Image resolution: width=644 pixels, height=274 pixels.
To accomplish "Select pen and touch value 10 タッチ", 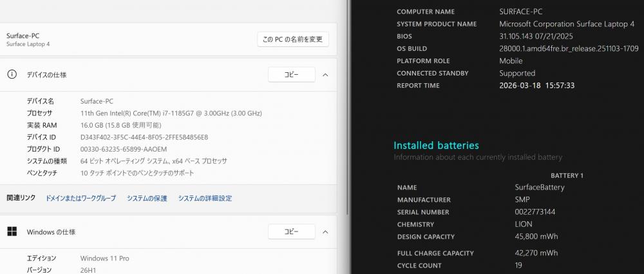I will click(x=137, y=173).
